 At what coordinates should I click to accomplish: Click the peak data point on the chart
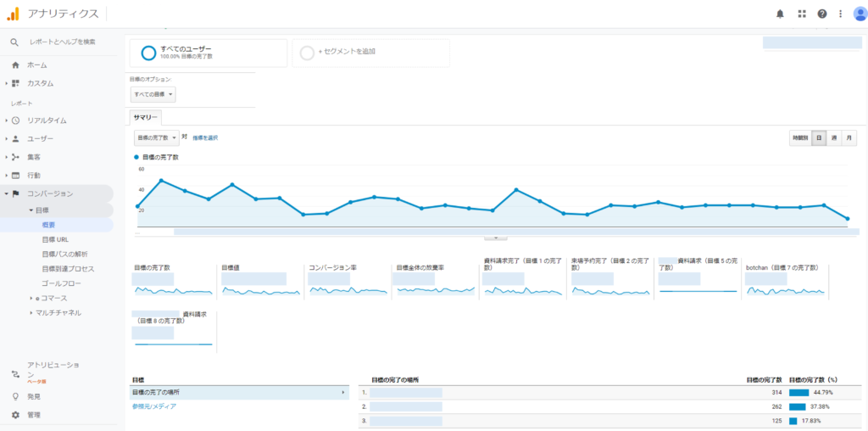pyautogui.click(x=161, y=181)
